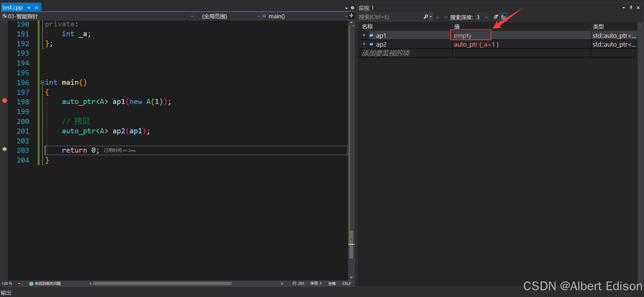
Task: Toggle the Watch window auto-hide pin
Action: coord(631,7)
